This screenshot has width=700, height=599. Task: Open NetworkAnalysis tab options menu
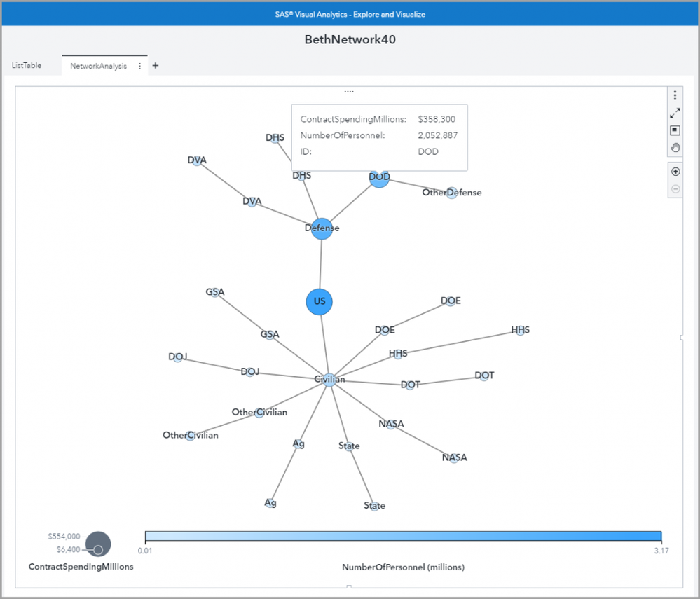click(139, 66)
